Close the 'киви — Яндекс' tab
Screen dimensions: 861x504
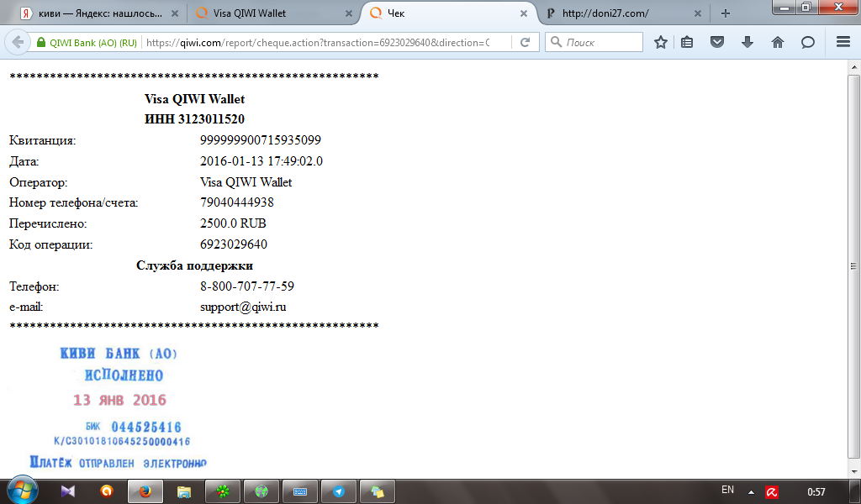point(175,13)
